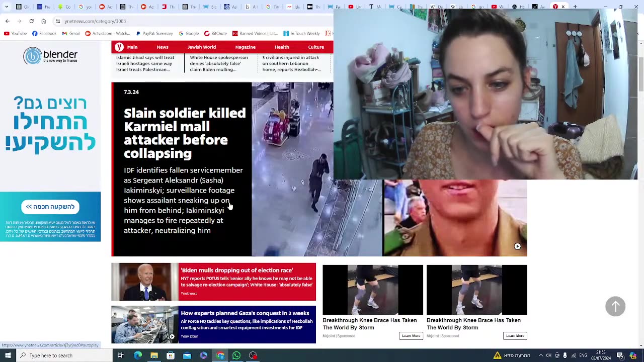Screen dimensions: 644x362
Task: Open a new tab with plus button
Action: [x=575, y=7]
